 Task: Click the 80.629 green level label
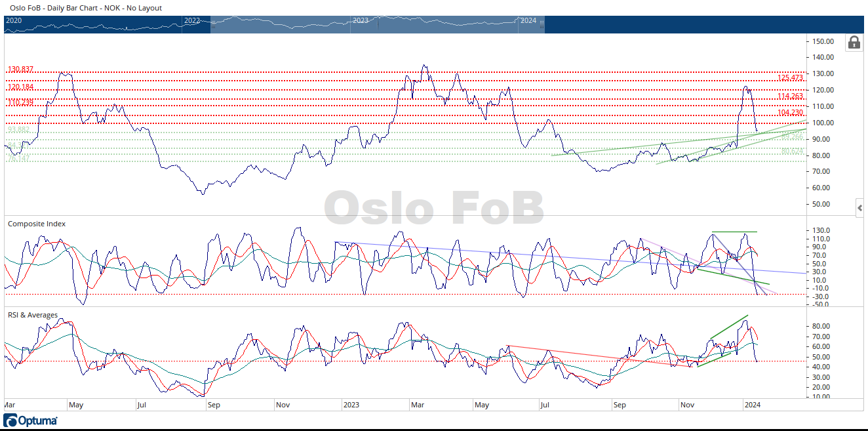pyautogui.click(x=792, y=152)
